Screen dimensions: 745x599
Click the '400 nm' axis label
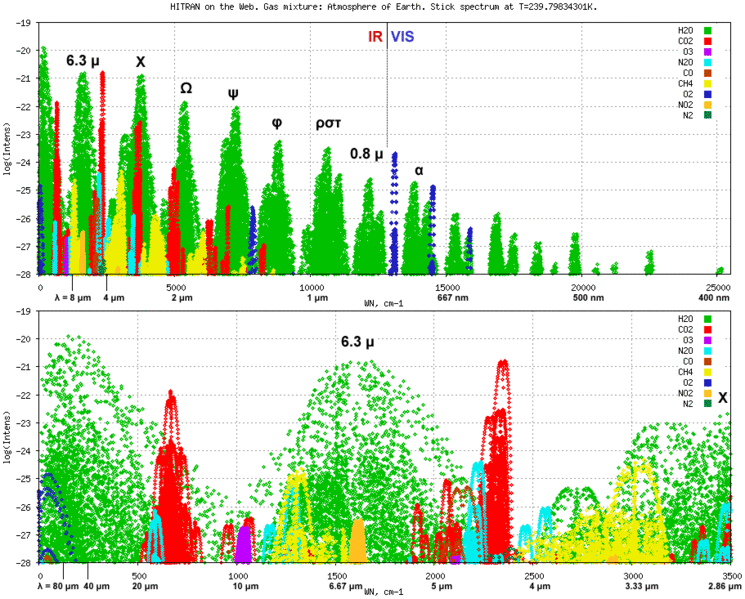[714, 298]
